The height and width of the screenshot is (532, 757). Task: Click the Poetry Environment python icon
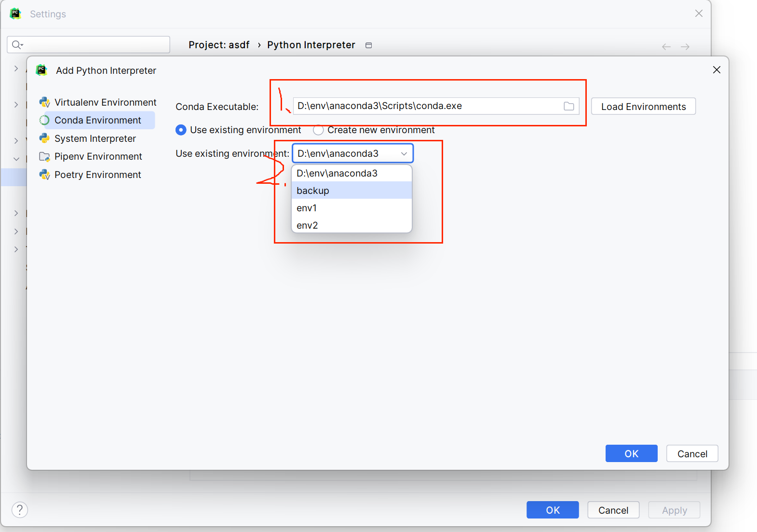[x=45, y=175]
